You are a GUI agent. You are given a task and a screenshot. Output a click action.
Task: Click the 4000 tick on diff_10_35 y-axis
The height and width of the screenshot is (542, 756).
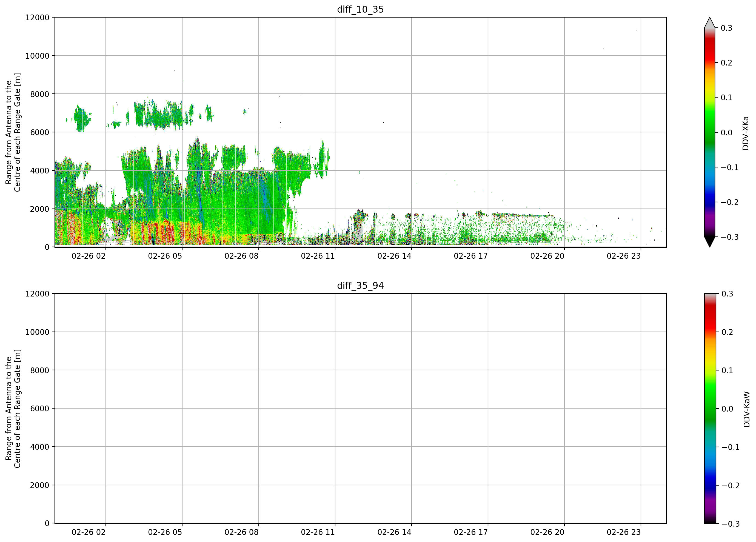tap(40, 171)
